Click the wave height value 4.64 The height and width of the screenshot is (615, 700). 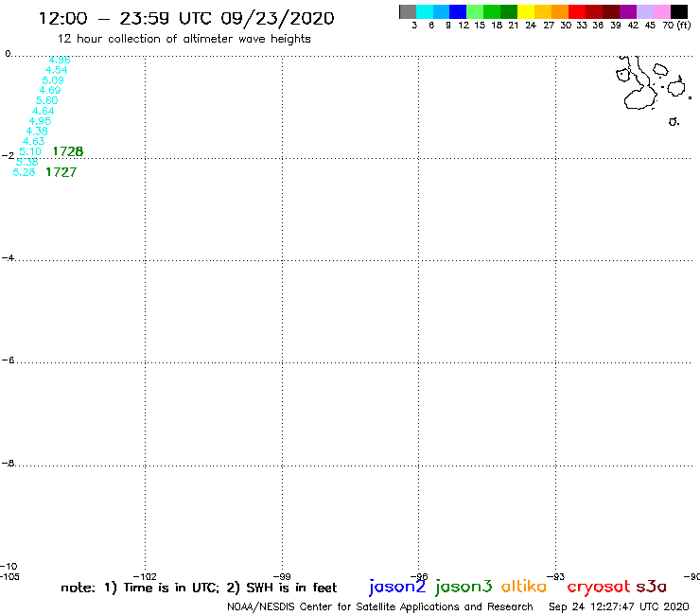(x=44, y=111)
